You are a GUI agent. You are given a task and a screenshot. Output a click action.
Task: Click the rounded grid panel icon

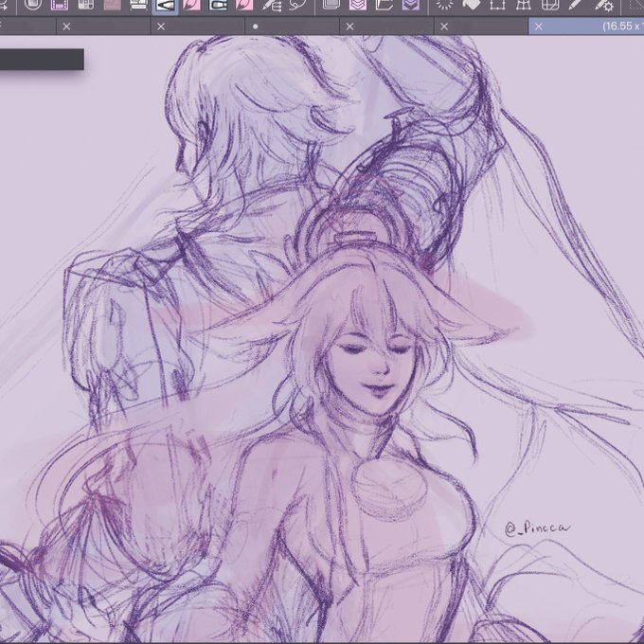[549, 5]
